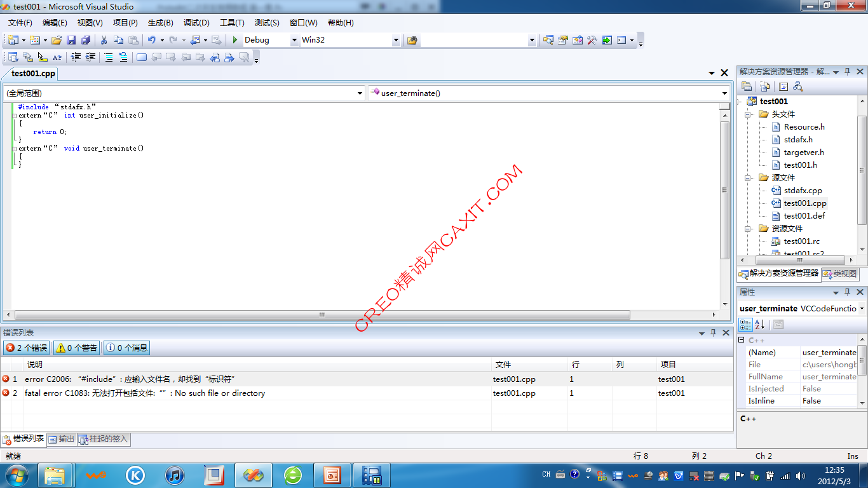Collapse the user_initialize function outline
Screen dimensions: 868x488
(14, 116)
